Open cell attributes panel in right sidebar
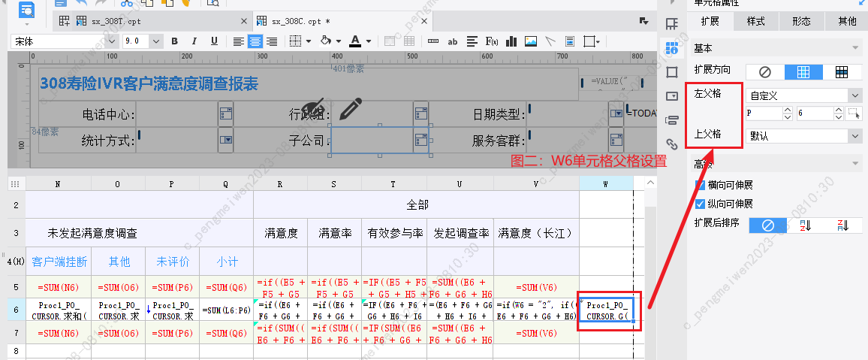This screenshot has width=868, height=360. tap(671, 48)
